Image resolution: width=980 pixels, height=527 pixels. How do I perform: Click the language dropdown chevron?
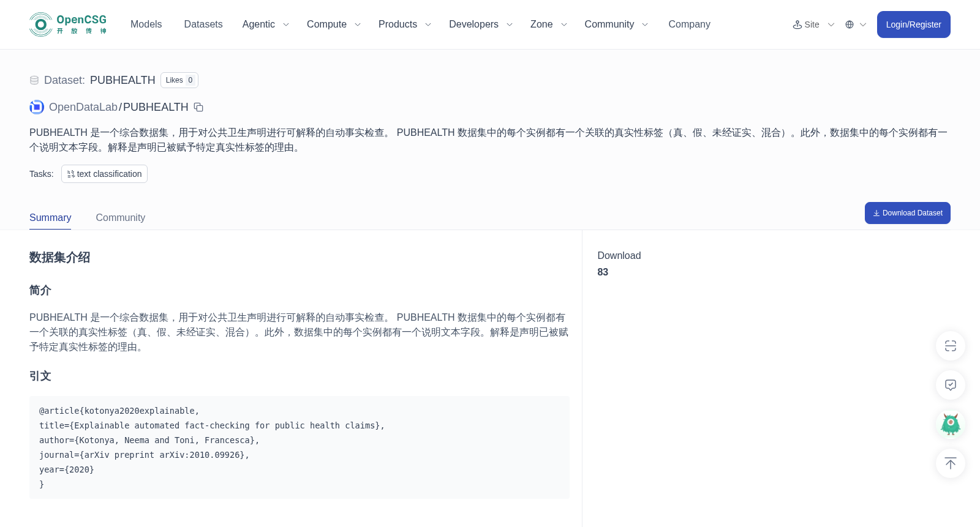tap(863, 24)
